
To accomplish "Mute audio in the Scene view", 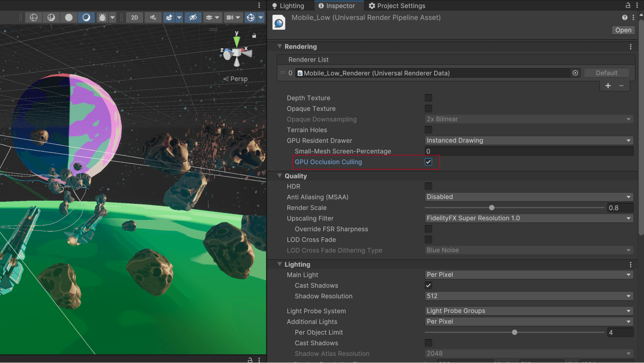I will click(153, 17).
